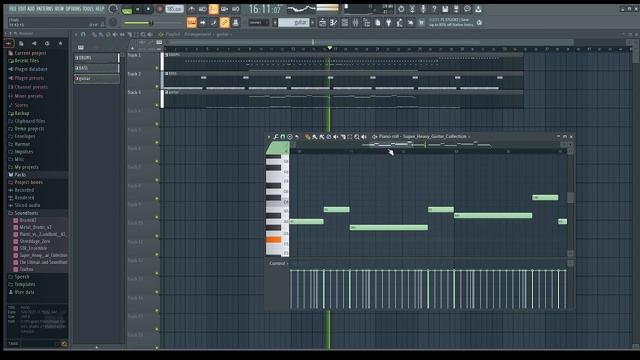Toggle Piano roll magnet snap icon
Image resolution: width=640 pixels, height=360 pixels.
pyautogui.click(x=282, y=137)
